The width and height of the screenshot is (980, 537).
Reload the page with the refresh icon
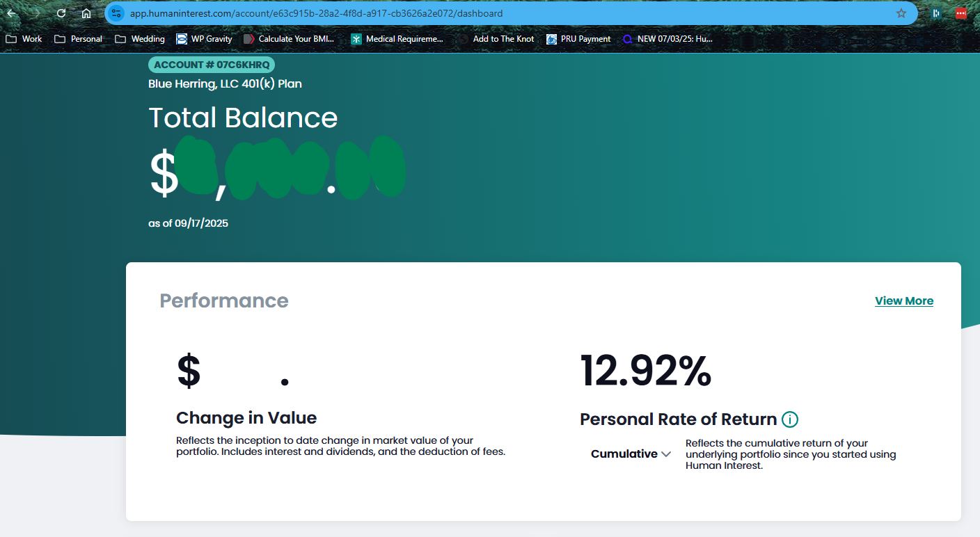[x=61, y=13]
